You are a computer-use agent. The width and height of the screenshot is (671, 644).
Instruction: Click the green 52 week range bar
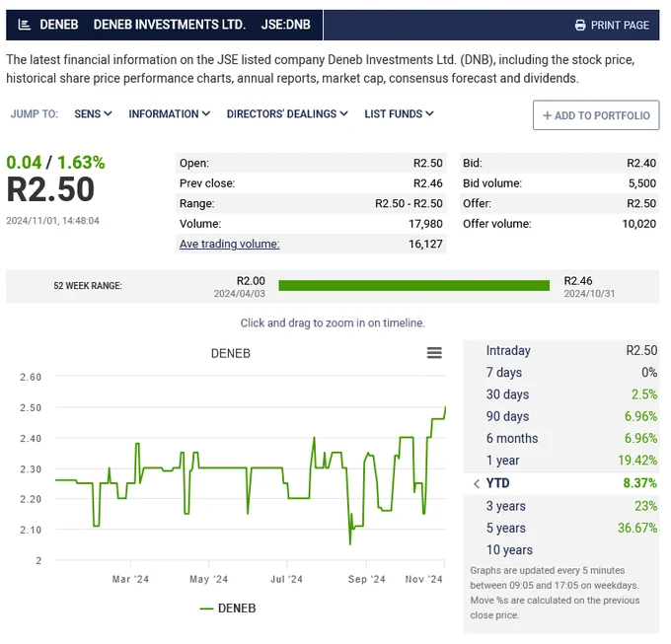[x=413, y=286]
